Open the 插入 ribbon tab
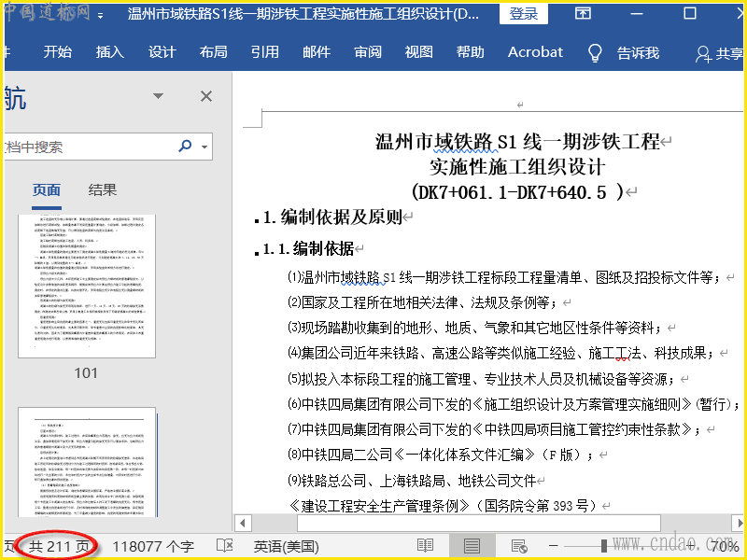The image size is (747, 560). click(x=109, y=52)
